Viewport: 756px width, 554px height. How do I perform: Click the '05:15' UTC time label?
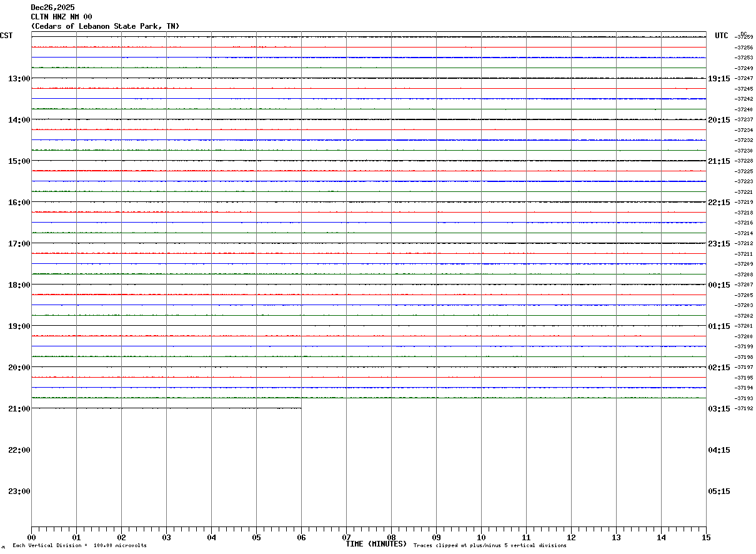click(x=719, y=491)
